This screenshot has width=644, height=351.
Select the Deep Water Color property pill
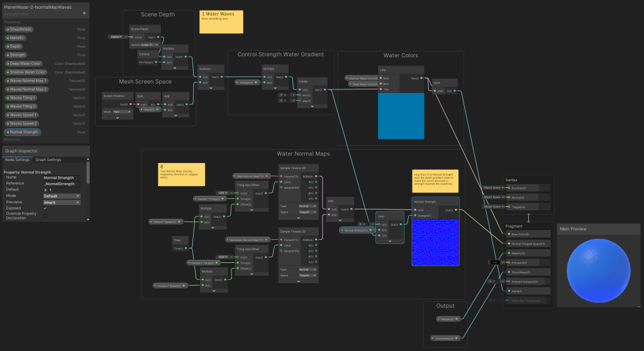[24, 64]
